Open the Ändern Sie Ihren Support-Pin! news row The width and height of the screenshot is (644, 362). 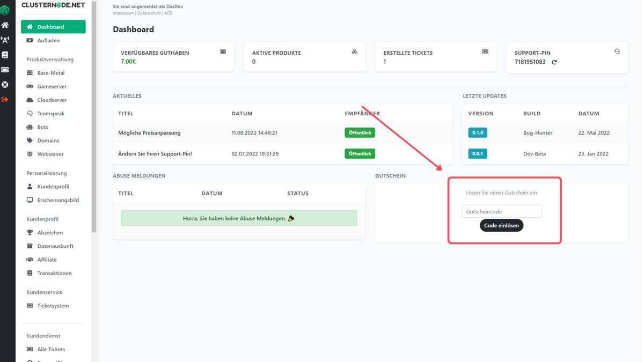[x=283, y=154]
